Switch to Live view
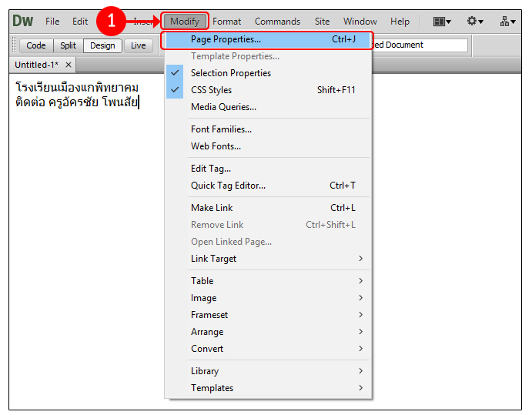 [x=138, y=45]
